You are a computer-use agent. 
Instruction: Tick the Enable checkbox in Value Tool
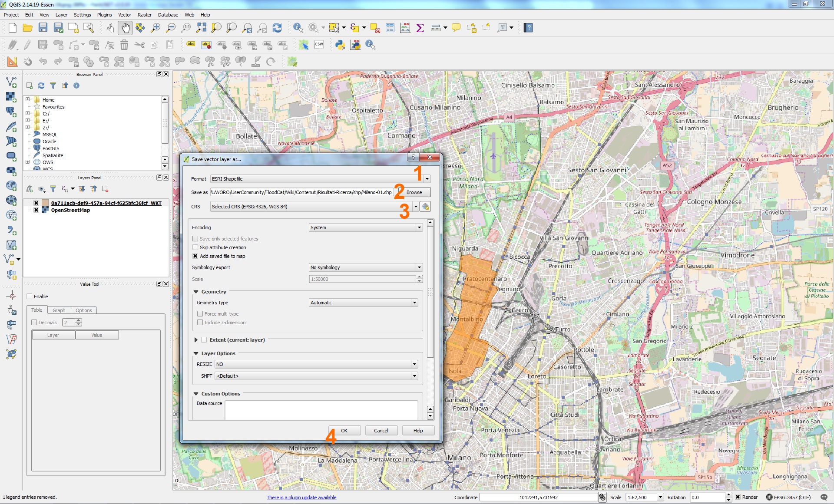click(x=30, y=296)
